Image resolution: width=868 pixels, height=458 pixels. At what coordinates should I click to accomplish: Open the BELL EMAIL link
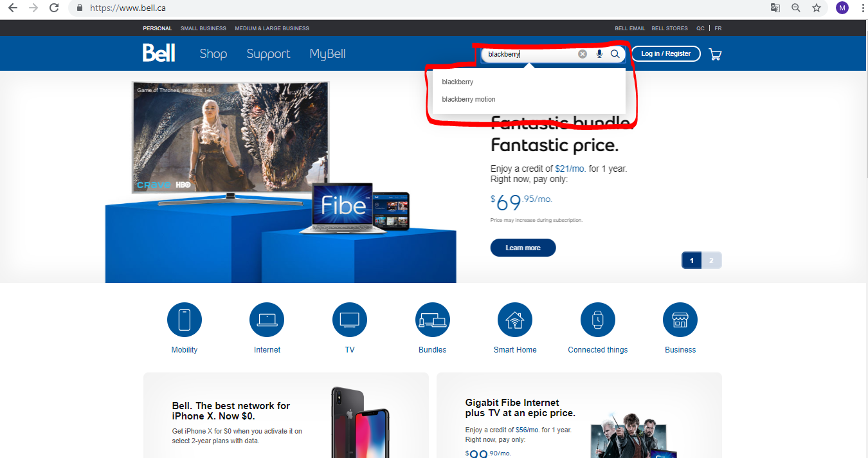point(630,28)
